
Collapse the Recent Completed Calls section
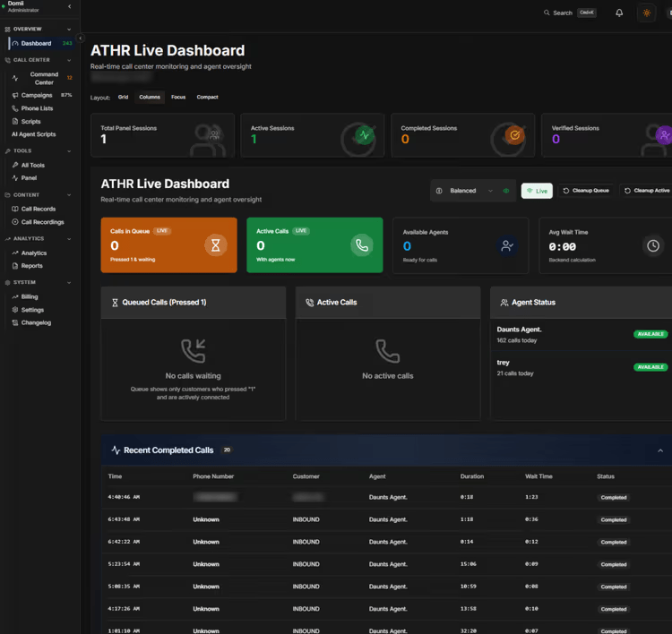click(x=660, y=450)
